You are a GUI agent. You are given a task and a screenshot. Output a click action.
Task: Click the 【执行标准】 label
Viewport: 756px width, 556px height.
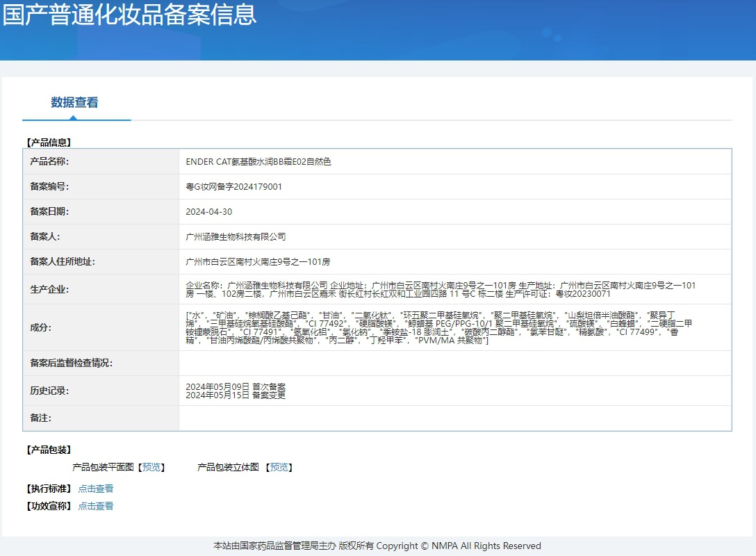49,489
